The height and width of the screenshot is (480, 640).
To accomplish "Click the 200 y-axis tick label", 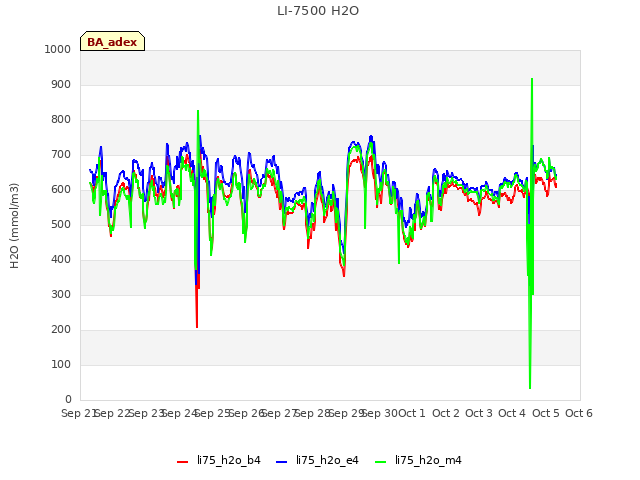I will pyautogui.click(x=61, y=329).
